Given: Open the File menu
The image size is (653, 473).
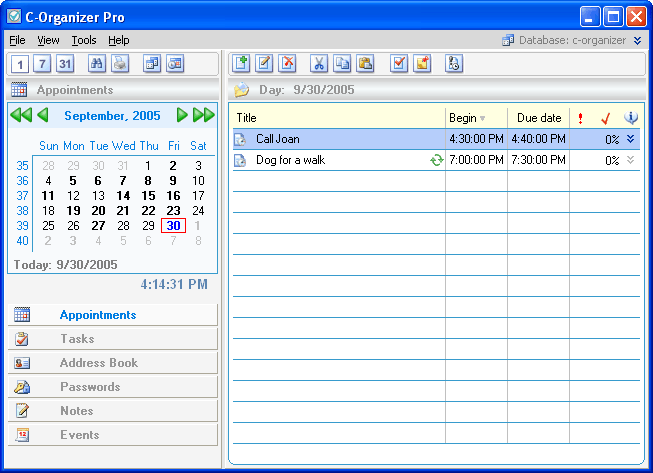Looking at the screenshot, I should [17, 40].
